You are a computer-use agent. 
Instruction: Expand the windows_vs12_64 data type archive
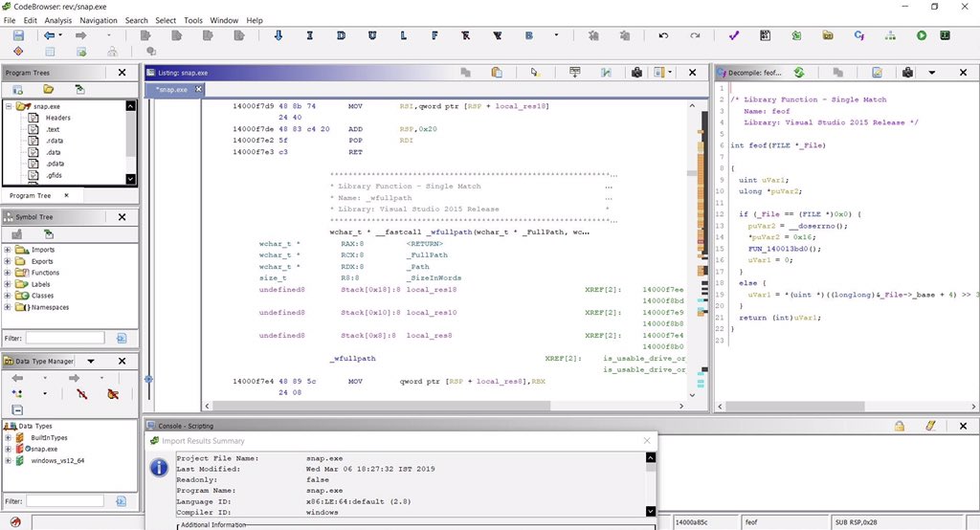(8, 460)
